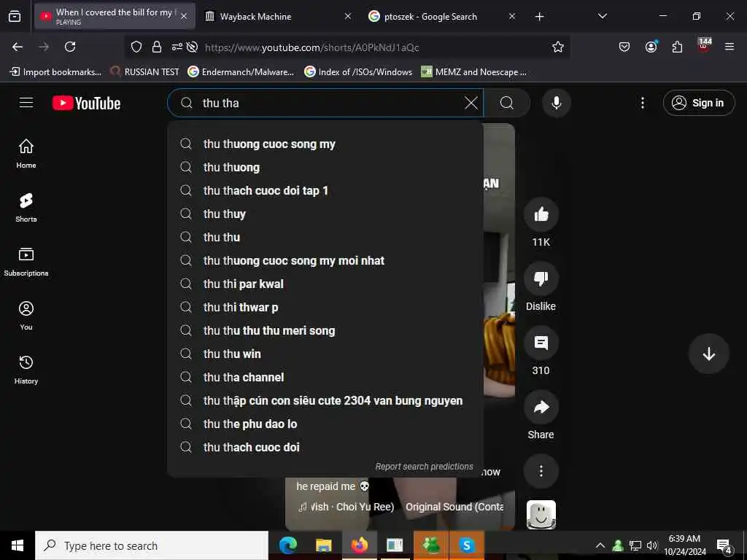The height and width of the screenshot is (560, 747).
Task: Choose suggestion 'thu thi thwar p'
Action: coord(325,307)
